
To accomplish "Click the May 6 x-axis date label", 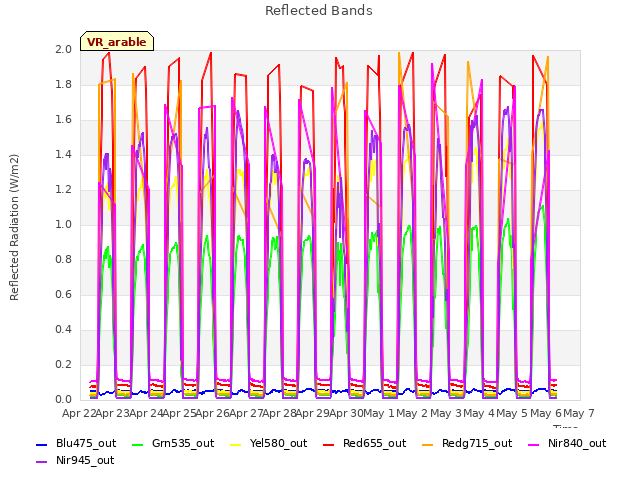I will pos(546,413).
